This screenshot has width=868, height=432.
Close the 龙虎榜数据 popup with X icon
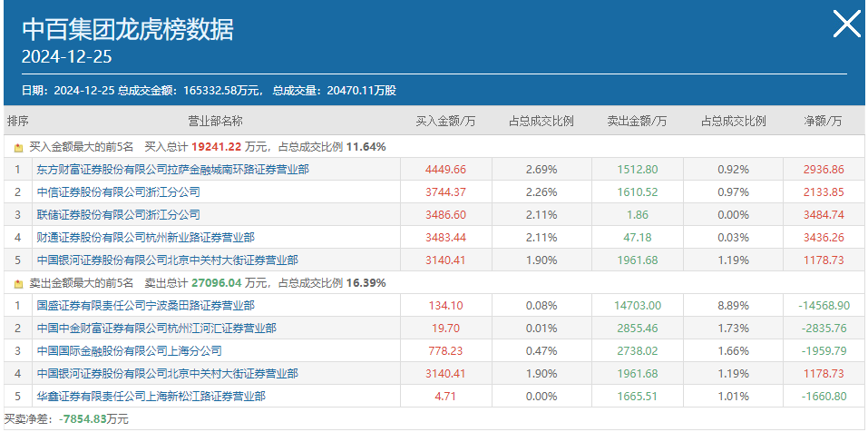pyautogui.click(x=847, y=25)
